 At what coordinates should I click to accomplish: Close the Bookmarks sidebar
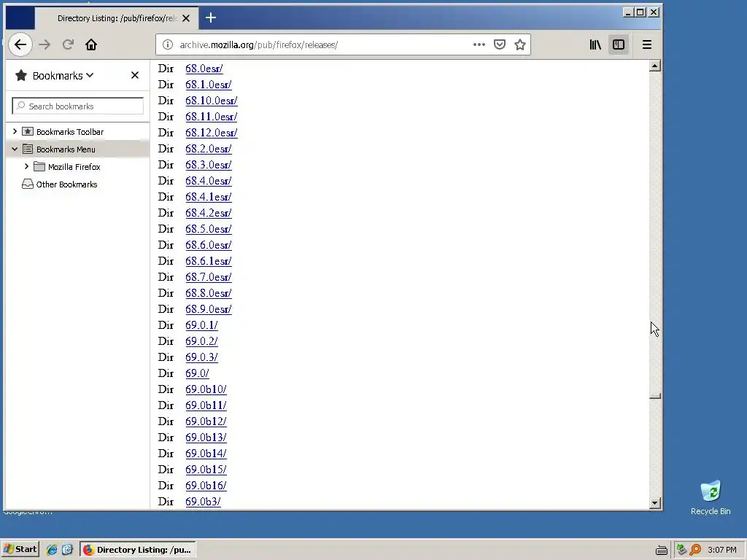point(135,75)
